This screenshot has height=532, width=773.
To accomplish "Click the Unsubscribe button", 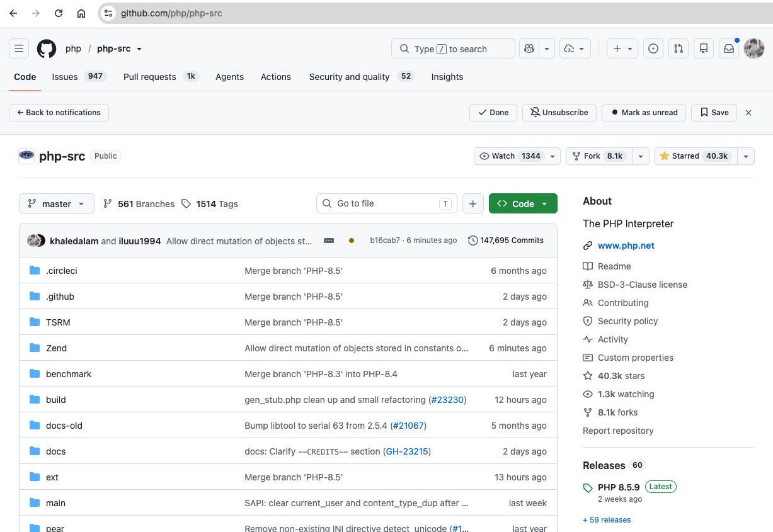I will [x=559, y=113].
